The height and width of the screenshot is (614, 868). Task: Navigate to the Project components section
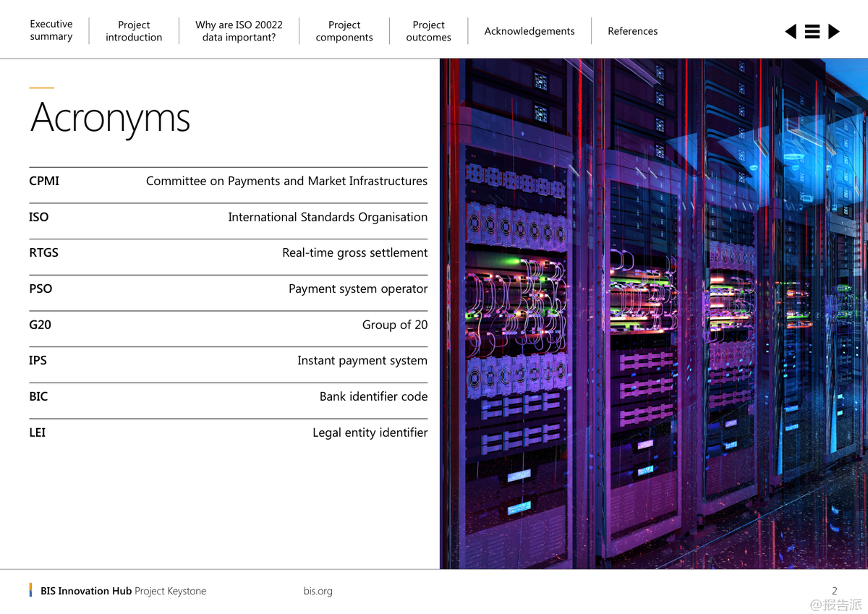[x=344, y=31]
